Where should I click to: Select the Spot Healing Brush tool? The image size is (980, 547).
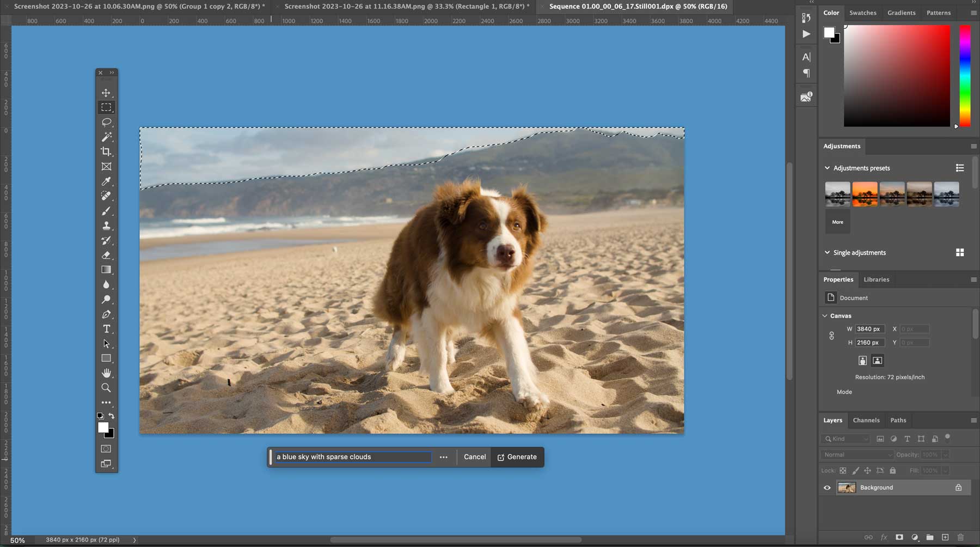(107, 196)
